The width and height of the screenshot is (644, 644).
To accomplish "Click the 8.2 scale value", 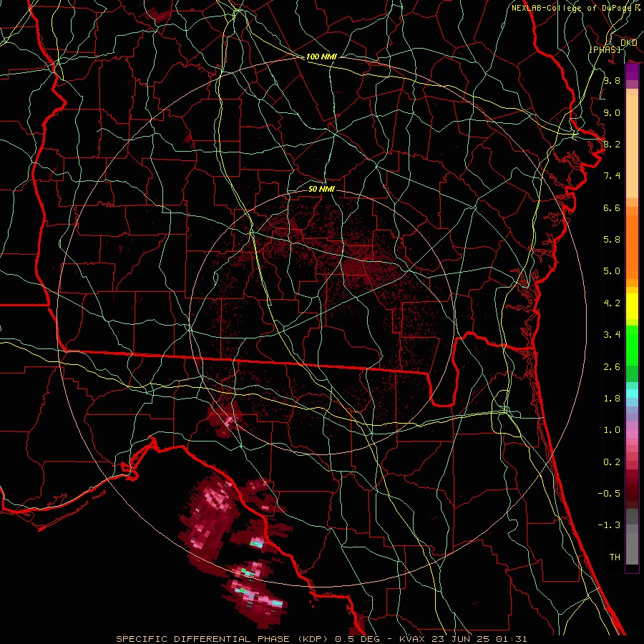I will (612, 144).
